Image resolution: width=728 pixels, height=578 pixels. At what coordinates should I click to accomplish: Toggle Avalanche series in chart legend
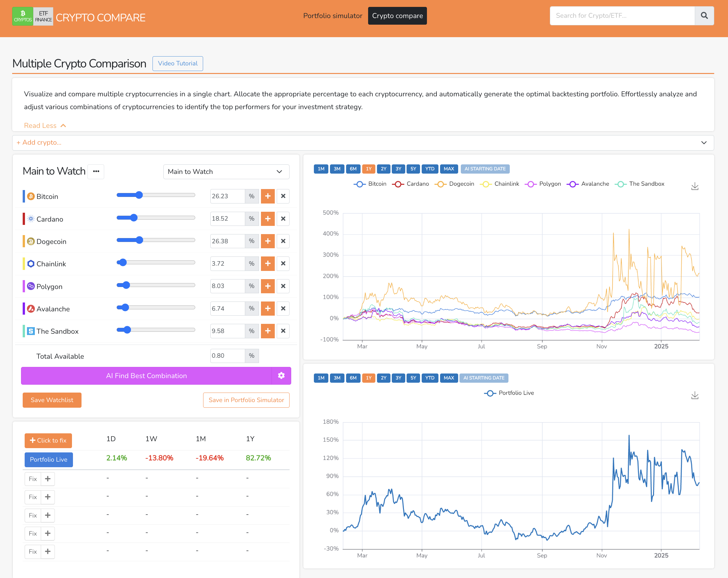coord(588,184)
